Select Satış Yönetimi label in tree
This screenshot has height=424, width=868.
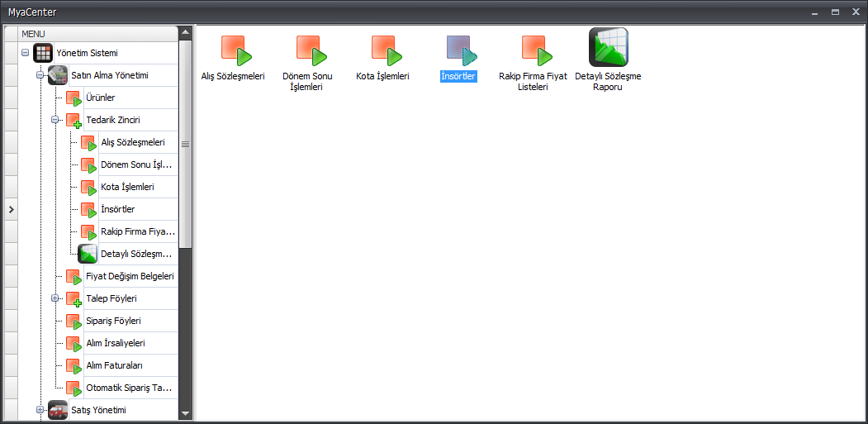point(98,410)
